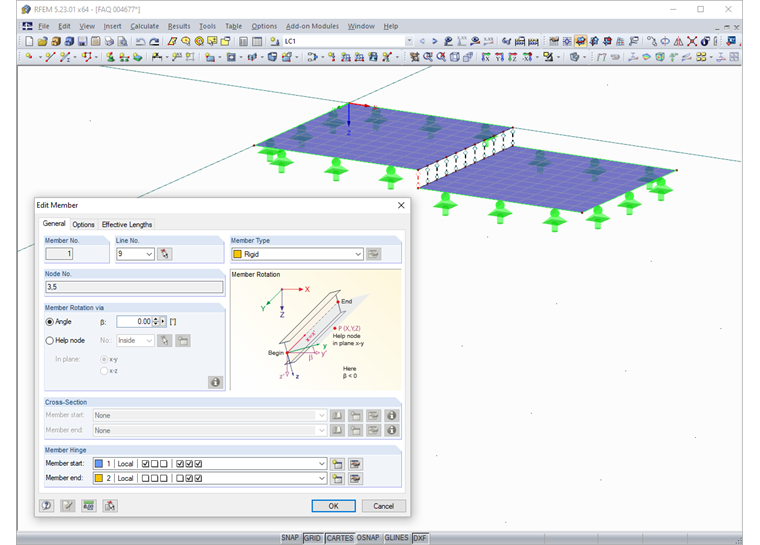Image resolution: width=760 pixels, height=545 pixels.
Task: Open the Results menu
Action: click(x=179, y=26)
